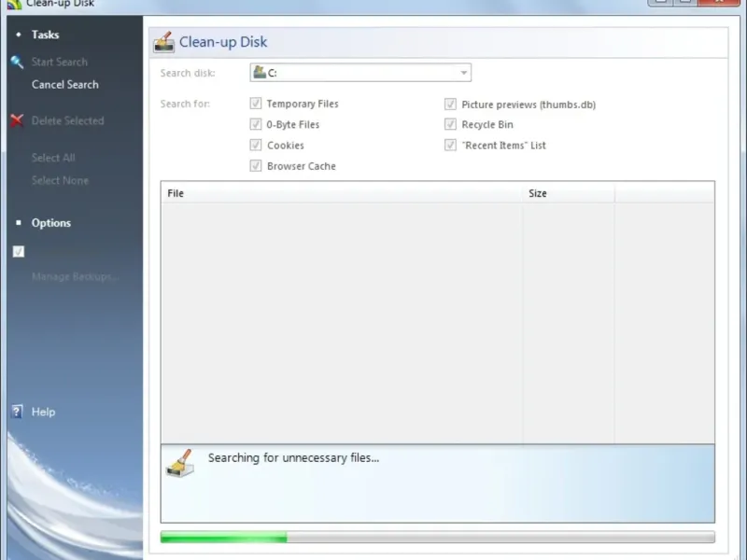747x560 pixels.
Task: Click the 'Clean-up Disk' header title text
Action: pos(223,42)
